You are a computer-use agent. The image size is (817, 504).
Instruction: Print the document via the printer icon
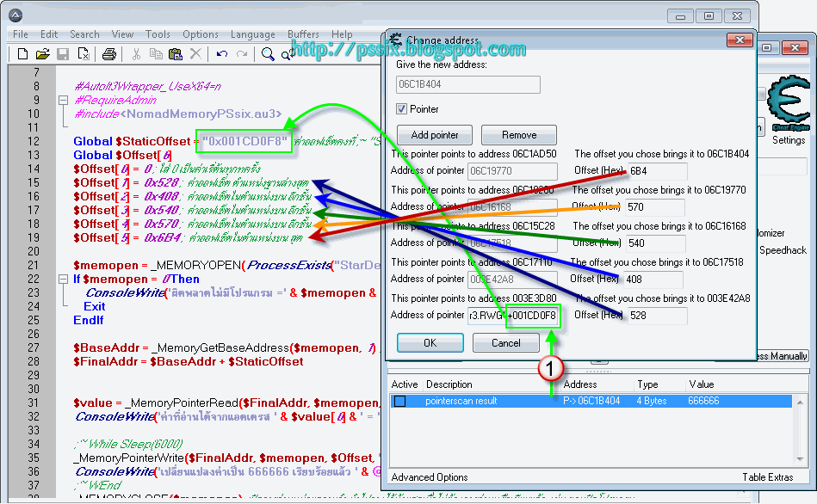click(x=108, y=53)
